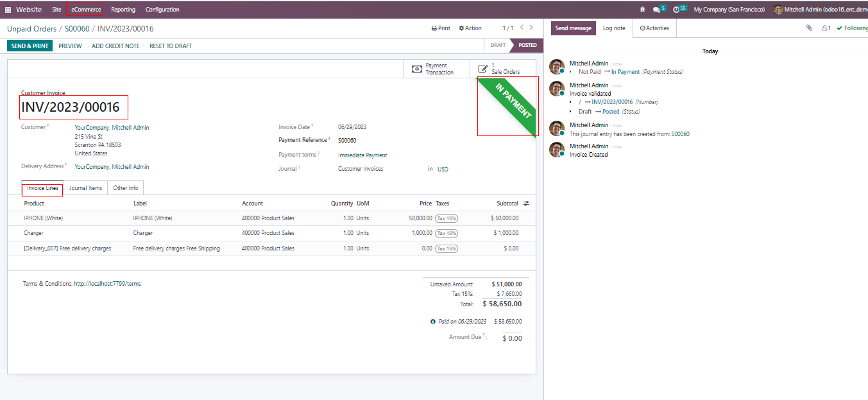Viewport: 868px width, 400px height.
Task: Switch to the Journal Items tab
Action: 85,188
